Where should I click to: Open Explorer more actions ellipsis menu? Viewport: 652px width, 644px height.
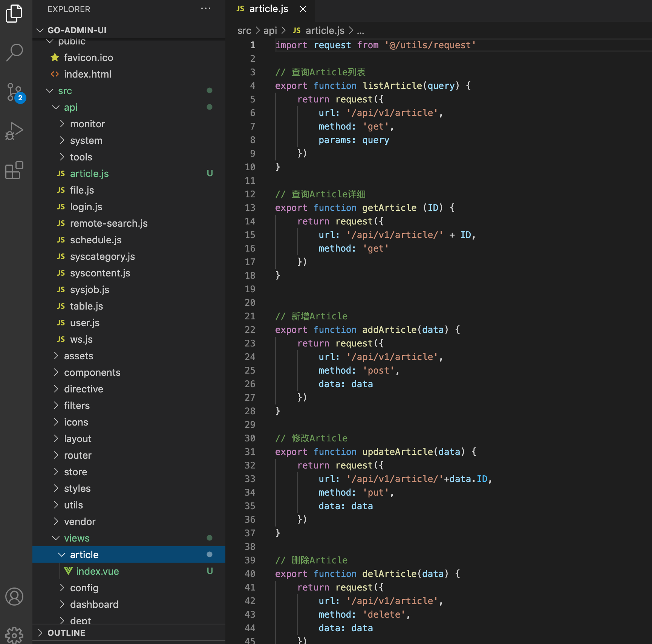click(206, 9)
